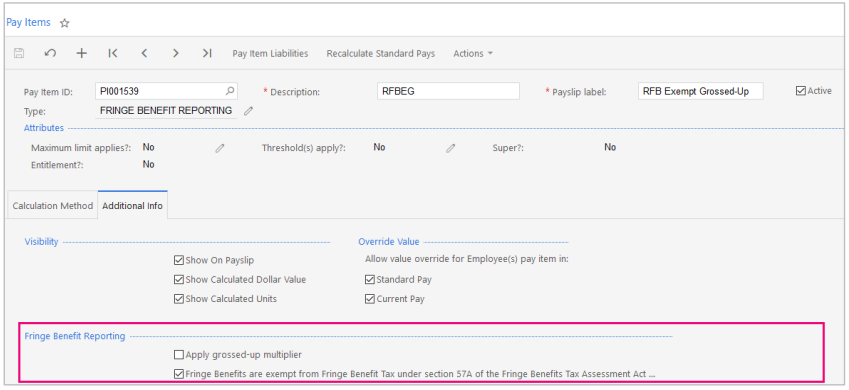Image resolution: width=849 pixels, height=390 pixels.
Task: Open Pay Item ID search magnifier
Action: coord(230,90)
